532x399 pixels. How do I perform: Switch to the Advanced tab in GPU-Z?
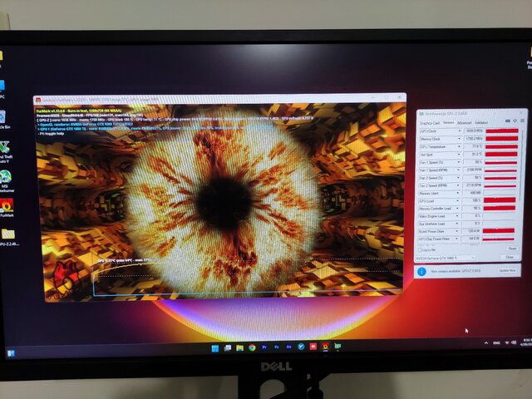tap(464, 122)
